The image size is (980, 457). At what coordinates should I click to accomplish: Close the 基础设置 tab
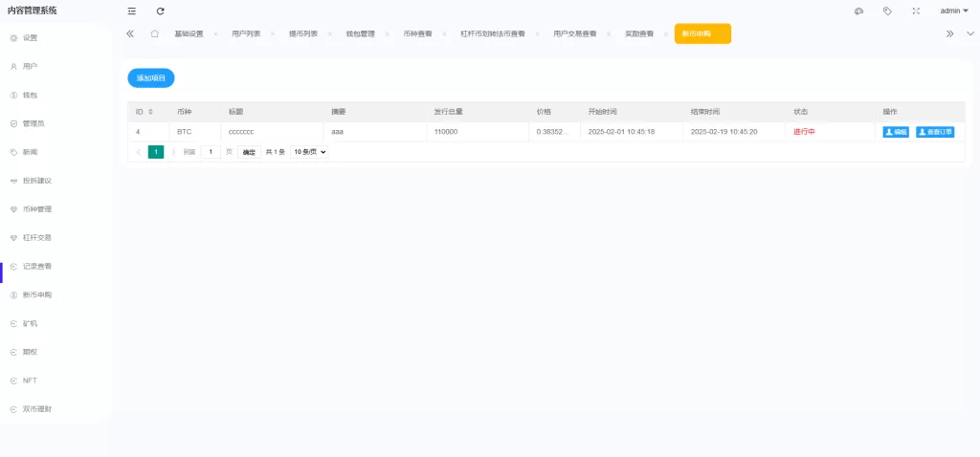pos(215,33)
